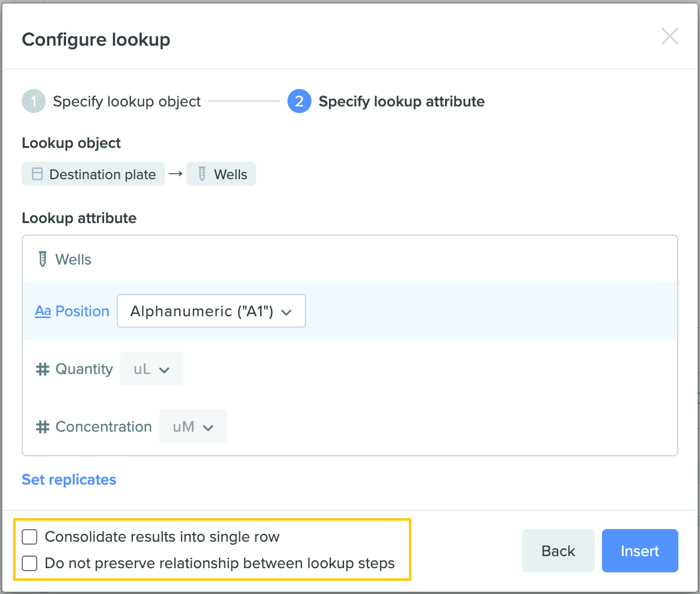Go to Specify lookup object step
This screenshot has height=594, width=700.
[x=126, y=102]
